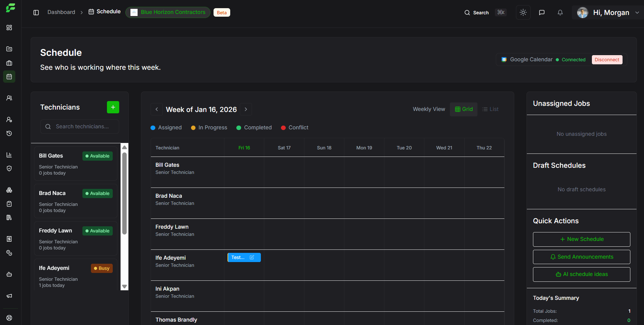The height and width of the screenshot is (325, 644).
Task: Click the Thu 22 column header
Action: pyautogui.click(x=484, y=148)
